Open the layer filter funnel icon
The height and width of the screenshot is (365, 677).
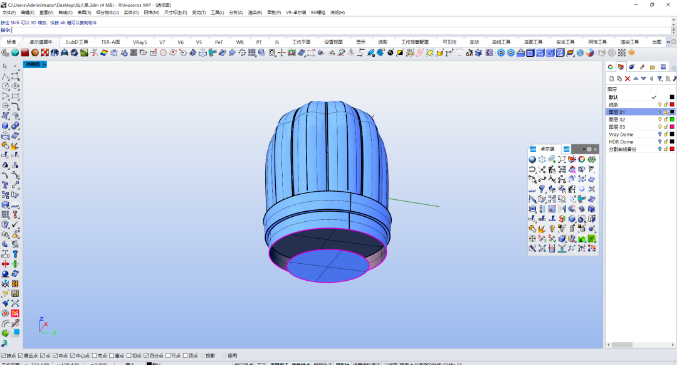(660, 79)
